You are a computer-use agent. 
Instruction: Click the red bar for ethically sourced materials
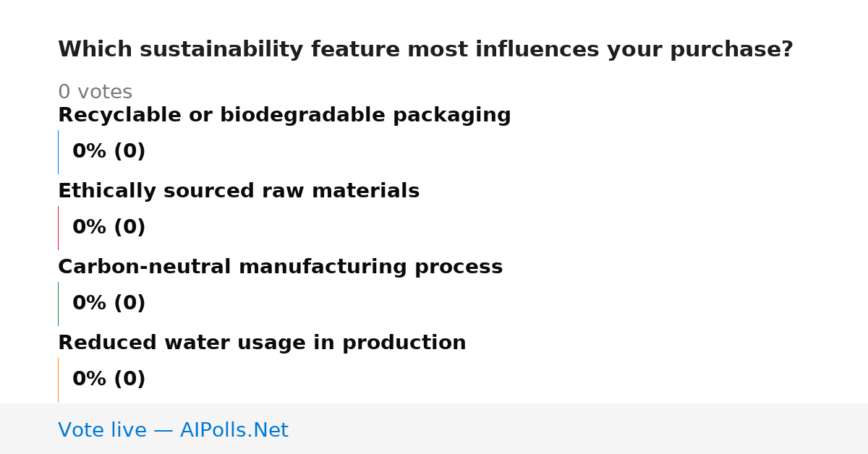58,228
